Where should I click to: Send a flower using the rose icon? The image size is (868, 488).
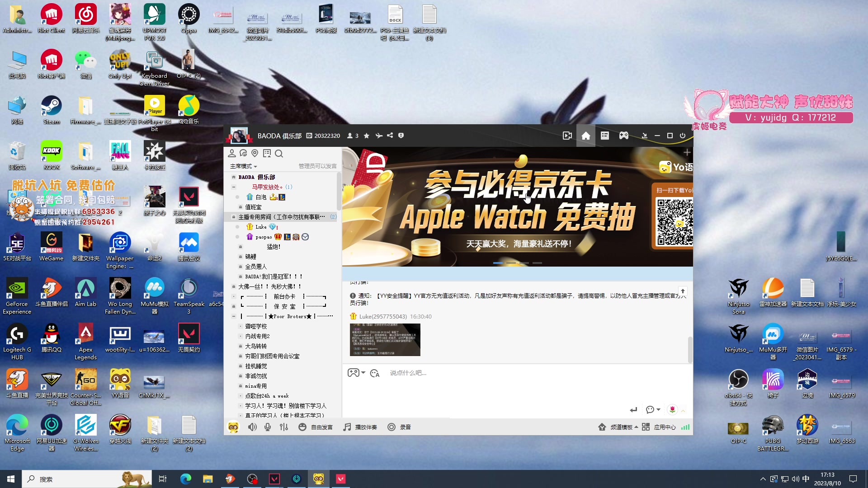673,409
